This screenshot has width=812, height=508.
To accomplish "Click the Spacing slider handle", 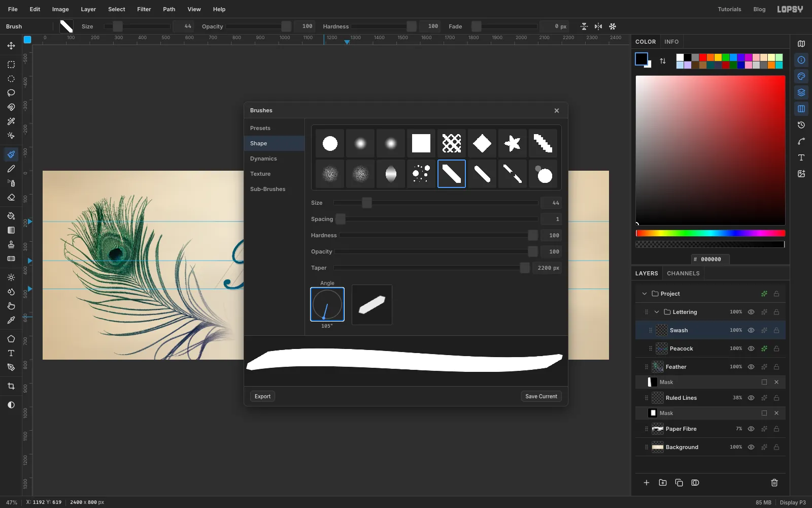I will click(341, 219).
